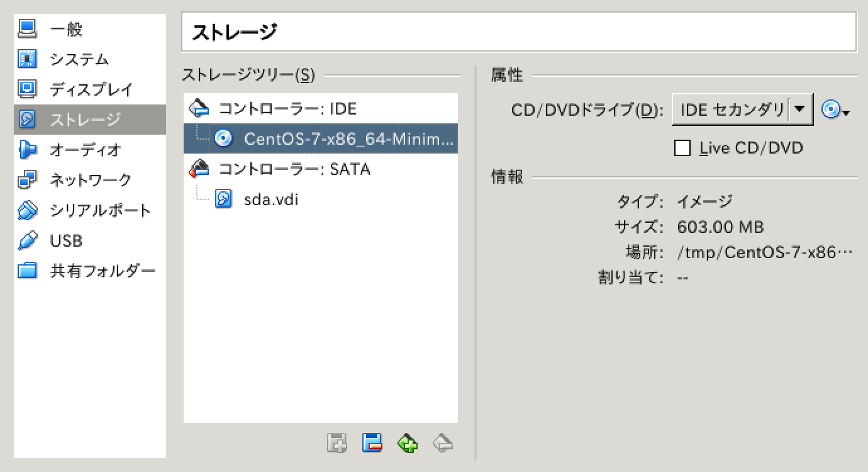Switch to the ディスプレイ settings page
This screenshot has height=472, width=868.
pyautogui.click(x=91, y=89)
